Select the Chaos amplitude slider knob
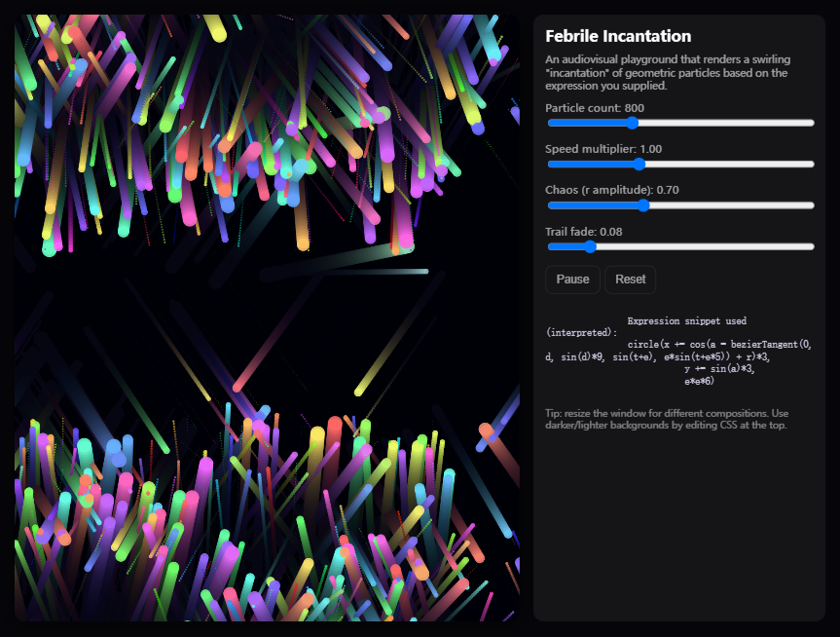This screenshot has width=840, height=637. point(642,206)
